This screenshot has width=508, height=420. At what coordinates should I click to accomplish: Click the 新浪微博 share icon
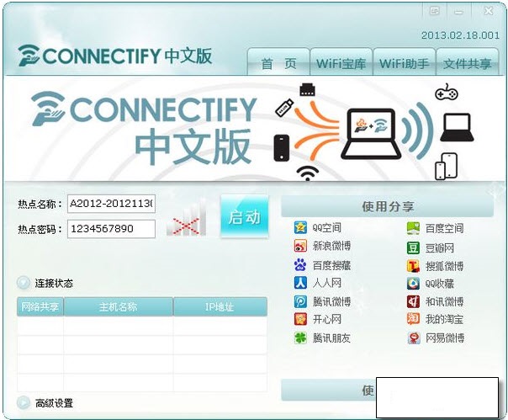tap(300, 246)
